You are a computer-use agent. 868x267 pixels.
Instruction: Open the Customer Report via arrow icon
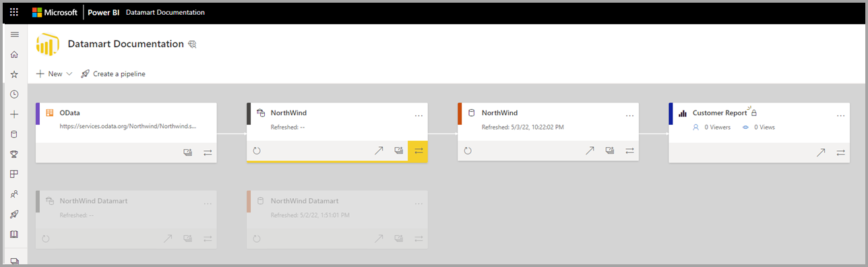pos(820,152)
